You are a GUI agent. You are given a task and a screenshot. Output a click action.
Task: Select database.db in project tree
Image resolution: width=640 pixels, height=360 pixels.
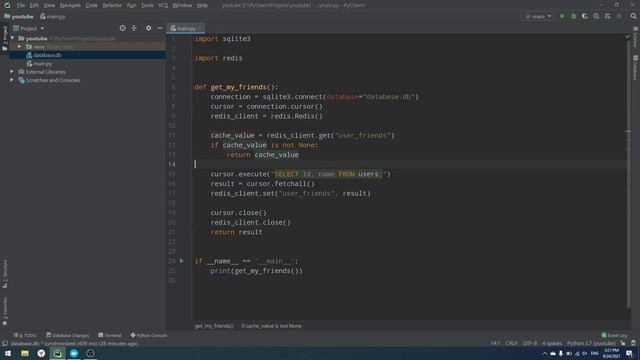coord(47,55)
